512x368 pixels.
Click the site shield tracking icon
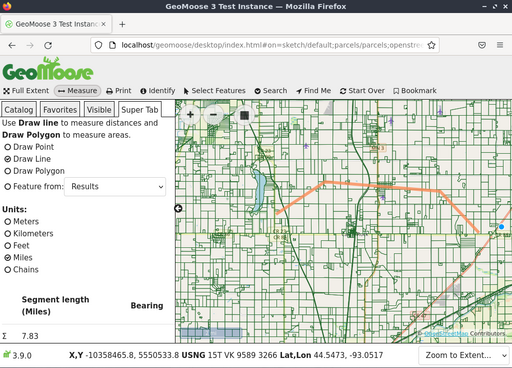98,45
